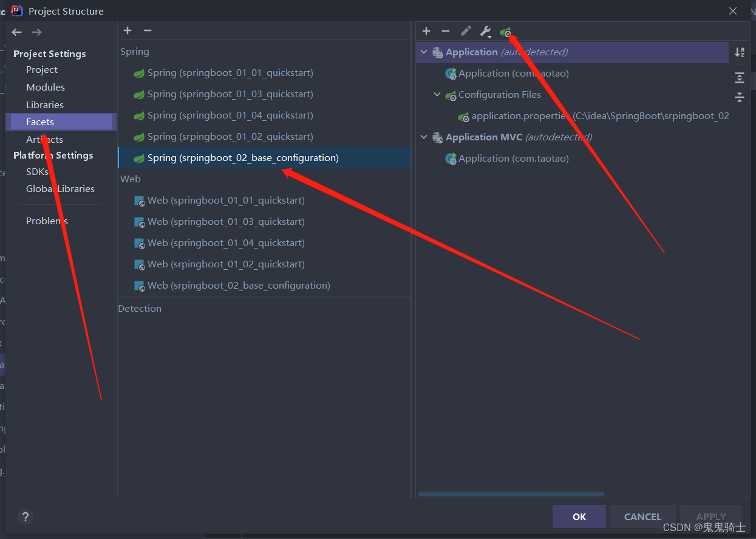The image size is (756, 539).
Task: Click web icon of springboot_01_01_quickstart
Action: pos(139,201)
